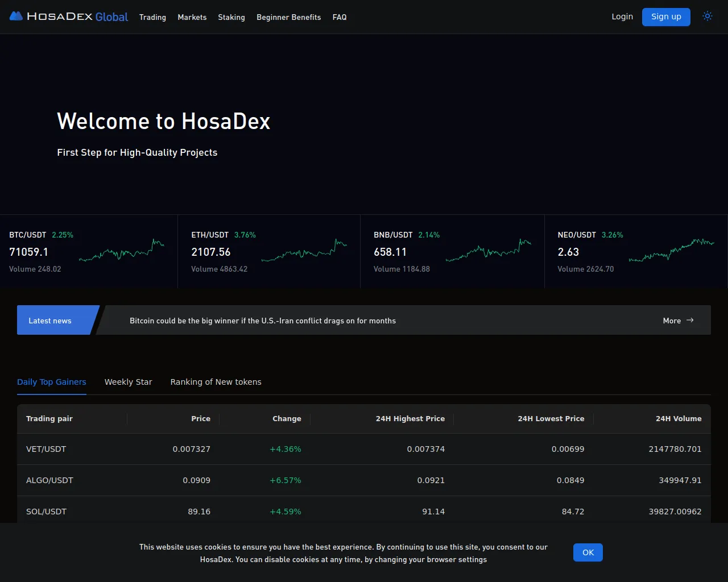Open the ETH/USDT sparkline chart

(x=304, y=250)
